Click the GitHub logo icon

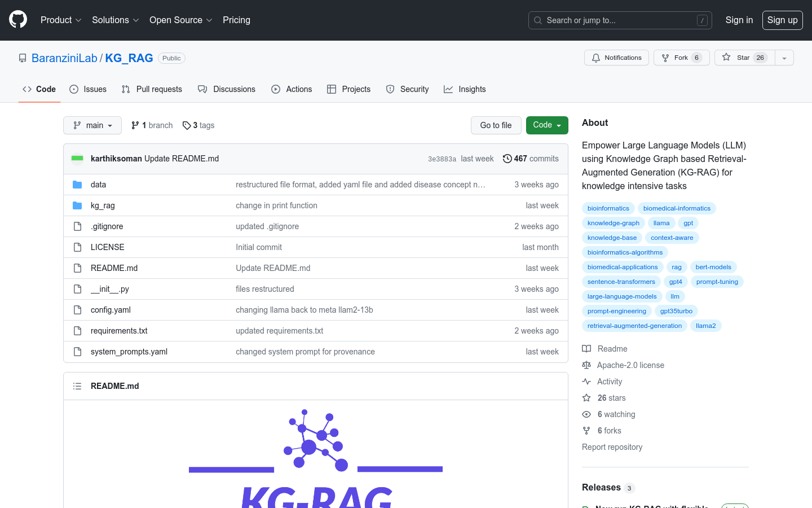pyautogui.click(x=17, y=19)
